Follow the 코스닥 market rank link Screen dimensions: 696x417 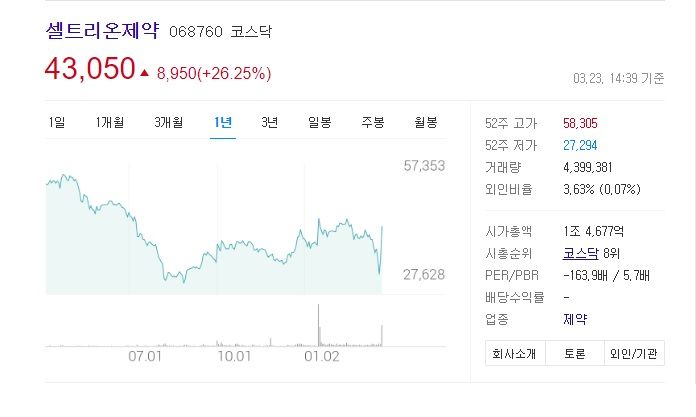coord(581,253)
